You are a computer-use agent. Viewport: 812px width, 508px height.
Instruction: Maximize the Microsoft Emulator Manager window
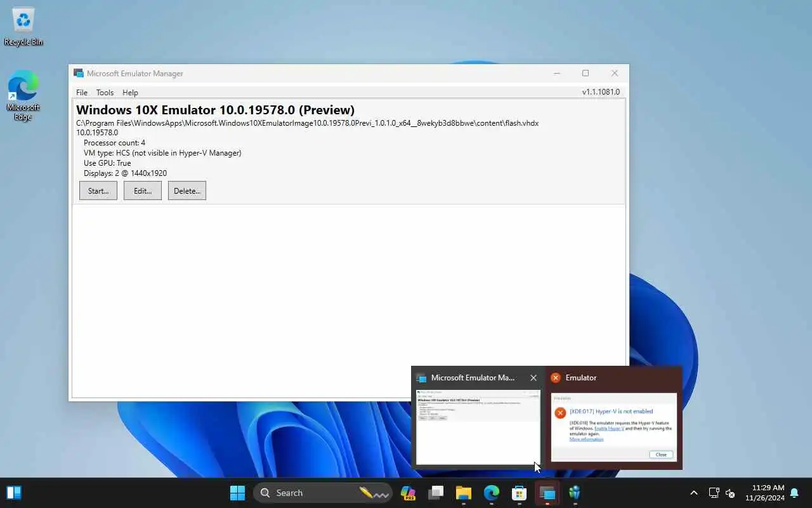586,74
